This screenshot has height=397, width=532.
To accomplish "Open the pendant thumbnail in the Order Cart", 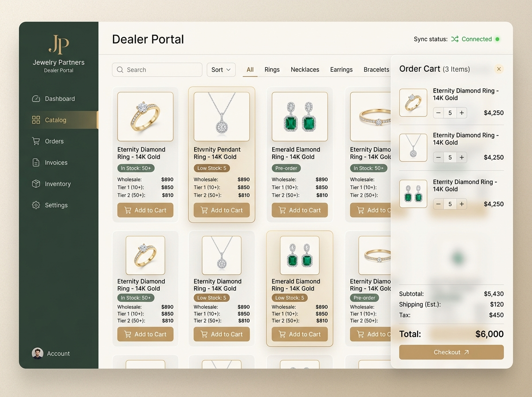I will (x=413, y=148).
